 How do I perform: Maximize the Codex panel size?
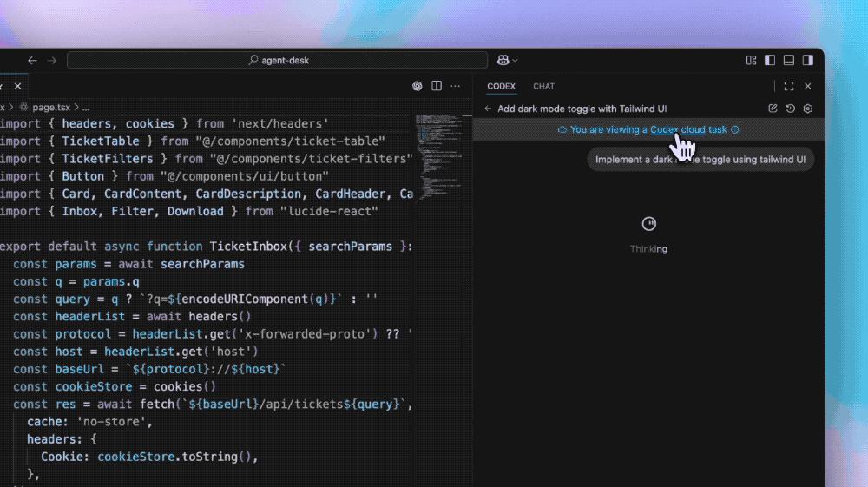coord(789,86)
